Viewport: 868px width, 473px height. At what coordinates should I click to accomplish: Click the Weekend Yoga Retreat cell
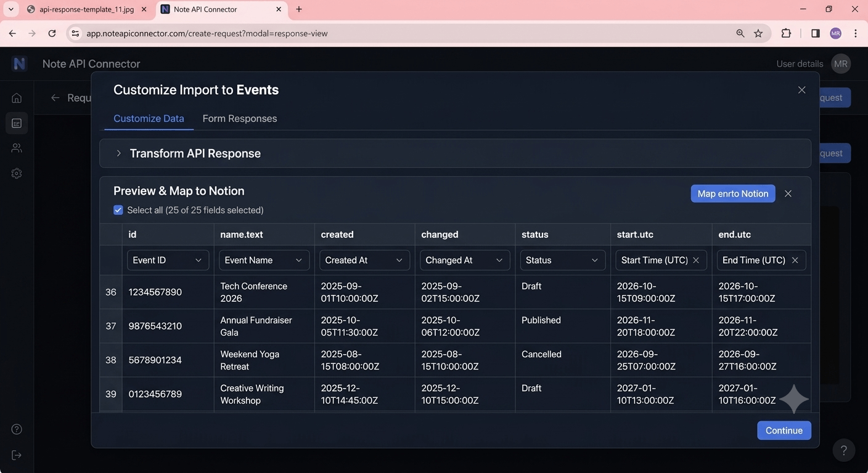[264, 360]
